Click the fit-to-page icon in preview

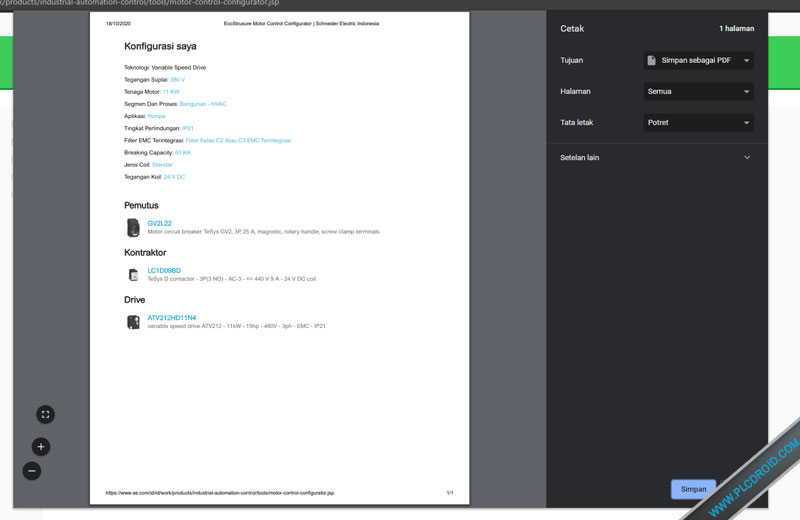(x=45, y=414)
